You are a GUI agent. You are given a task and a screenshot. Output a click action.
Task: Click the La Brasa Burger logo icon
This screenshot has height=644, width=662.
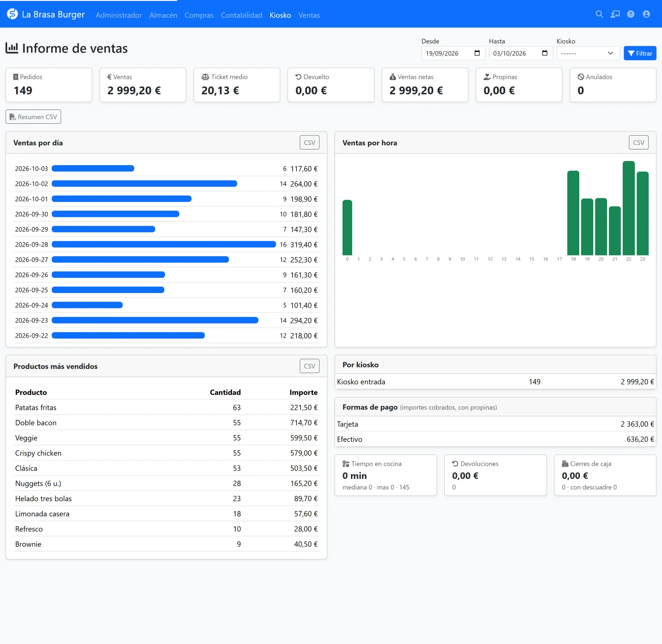click(12, 14)
